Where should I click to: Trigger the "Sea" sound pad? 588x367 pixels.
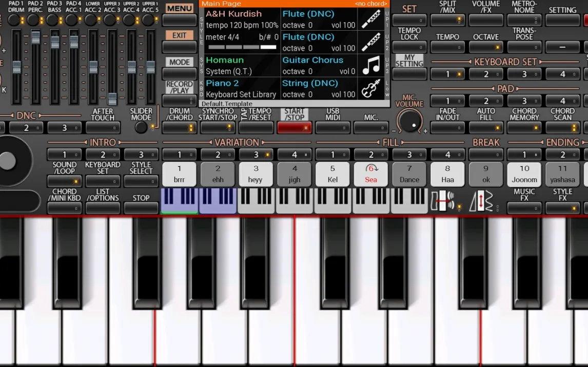click(x=370, y=174)
